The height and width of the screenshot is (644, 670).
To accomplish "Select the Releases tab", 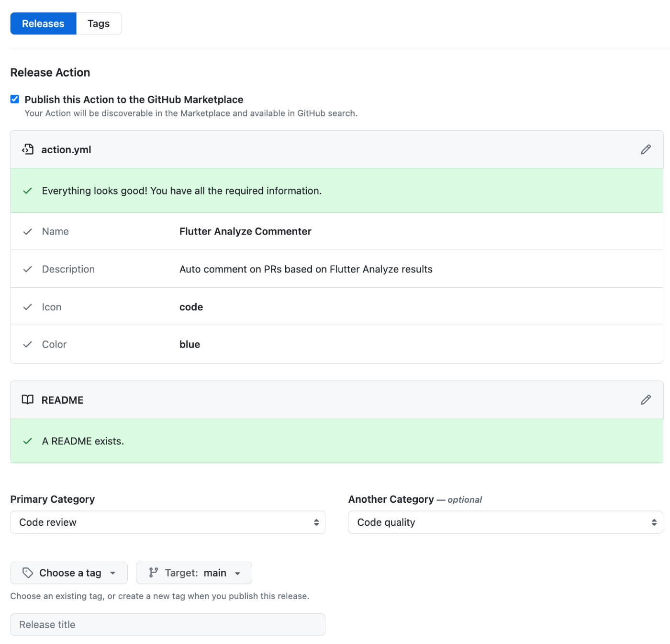I will pos(43,23).
